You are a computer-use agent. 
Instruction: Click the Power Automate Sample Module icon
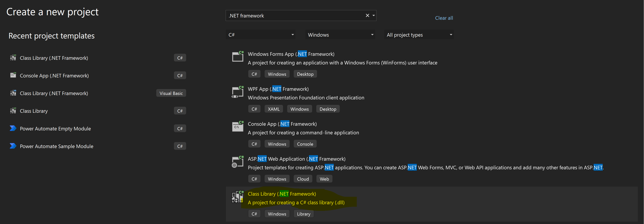(13, 146)
